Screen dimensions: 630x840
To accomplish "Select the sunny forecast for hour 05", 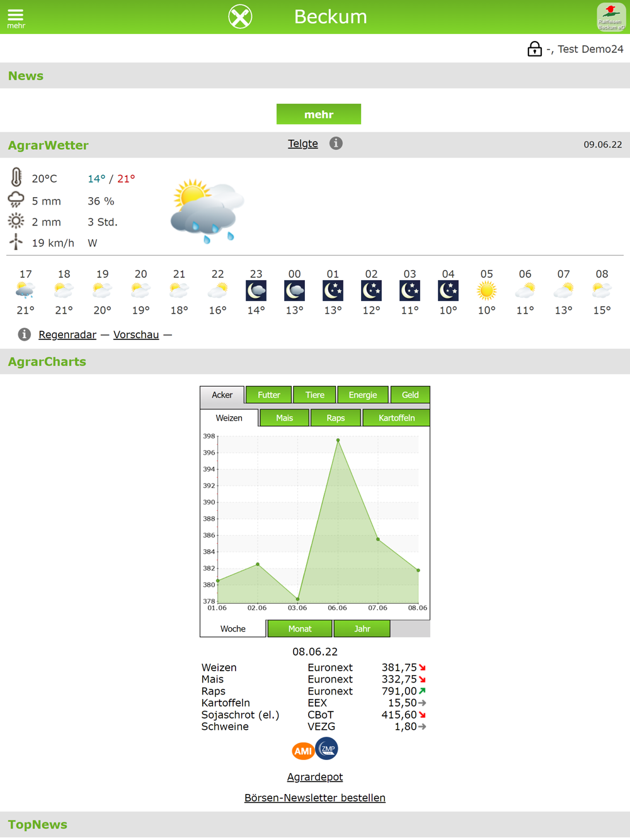I will tap(486, 290).
